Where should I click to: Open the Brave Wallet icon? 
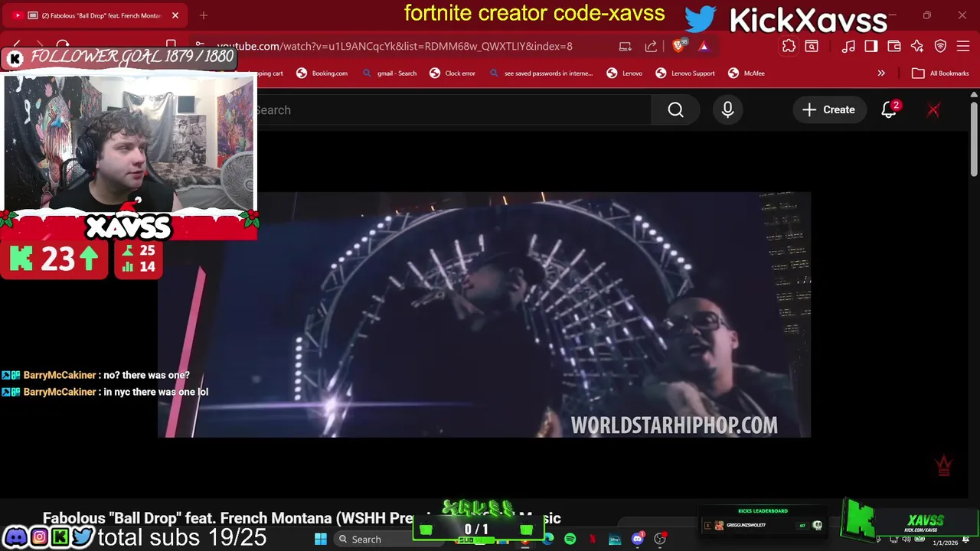[894, 46]
